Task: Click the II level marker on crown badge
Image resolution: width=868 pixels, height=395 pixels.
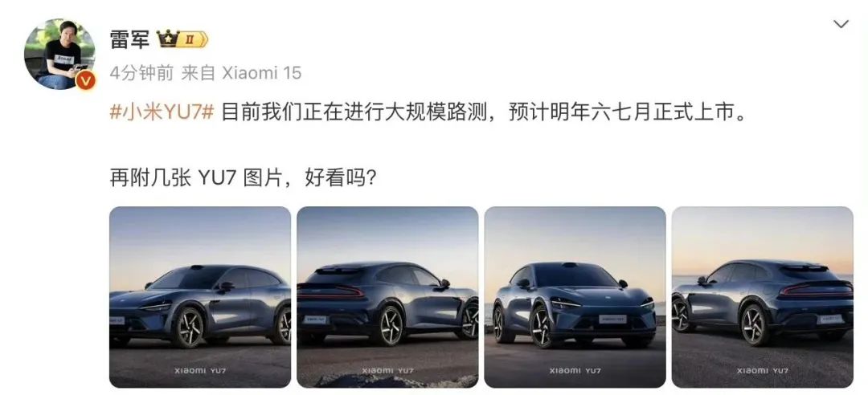Action: point(189,40)
